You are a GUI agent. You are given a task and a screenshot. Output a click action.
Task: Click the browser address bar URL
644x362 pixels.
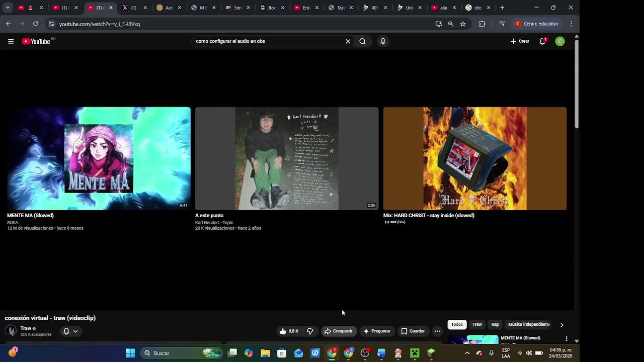pyautogui.click(x=100, y=24)
